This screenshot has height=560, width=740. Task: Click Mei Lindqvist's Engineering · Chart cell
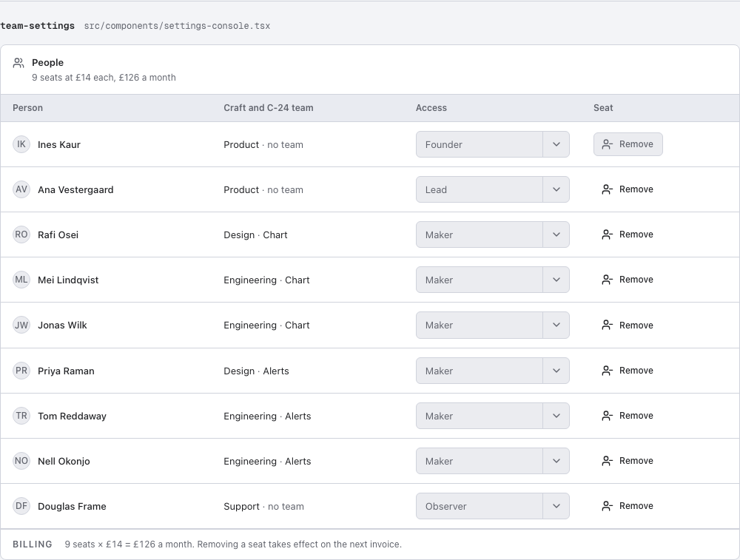pyautogui.click(x=266, y=280)
